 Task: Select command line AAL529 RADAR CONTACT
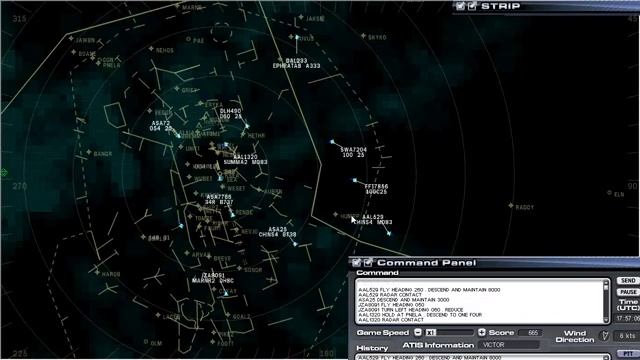coord(390,295)
